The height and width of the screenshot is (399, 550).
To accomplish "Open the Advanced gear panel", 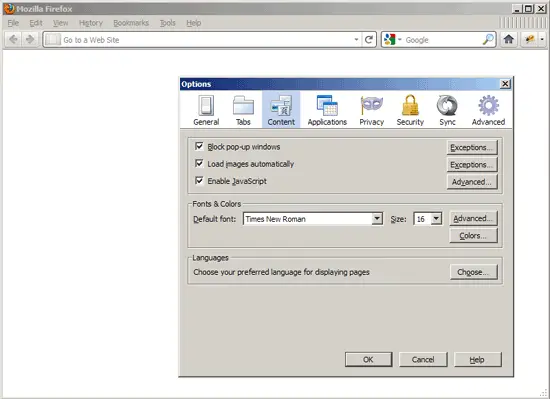I will coord(488,110).
